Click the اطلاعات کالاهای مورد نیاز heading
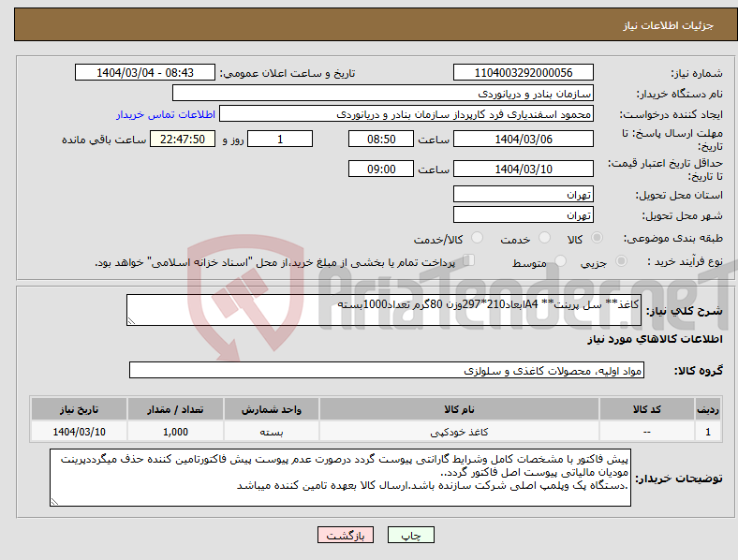This screenshot has height=560, width=738. (x=655, y=339)
